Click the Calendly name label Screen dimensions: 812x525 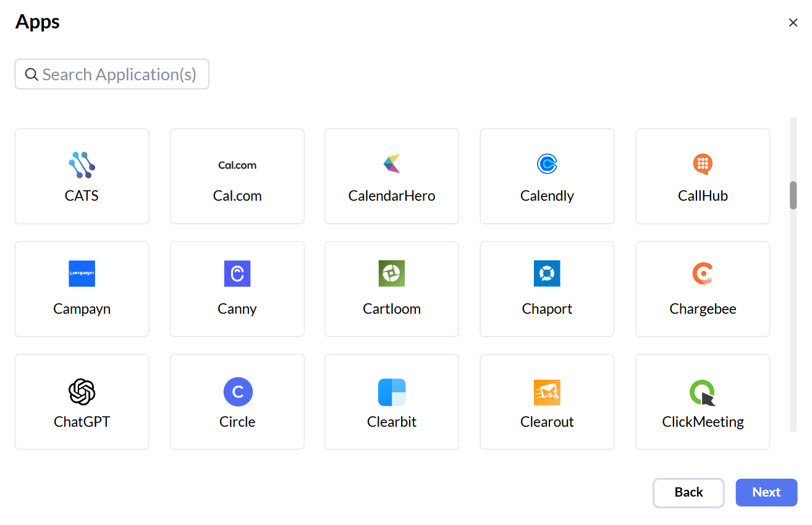click(x=547, y=196)
